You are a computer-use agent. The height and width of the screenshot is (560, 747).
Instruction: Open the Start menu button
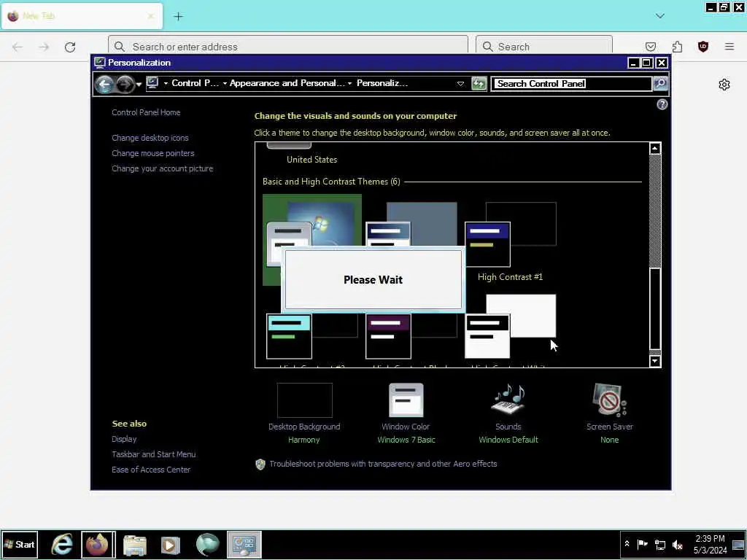20,544
